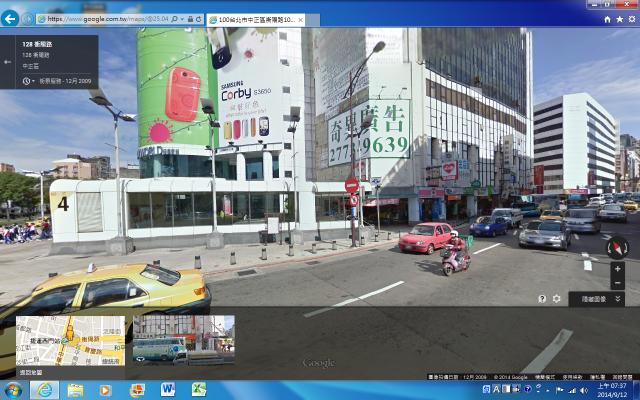Refresh the page in address bar
The image size is (640, 400).
coord(197,19)
